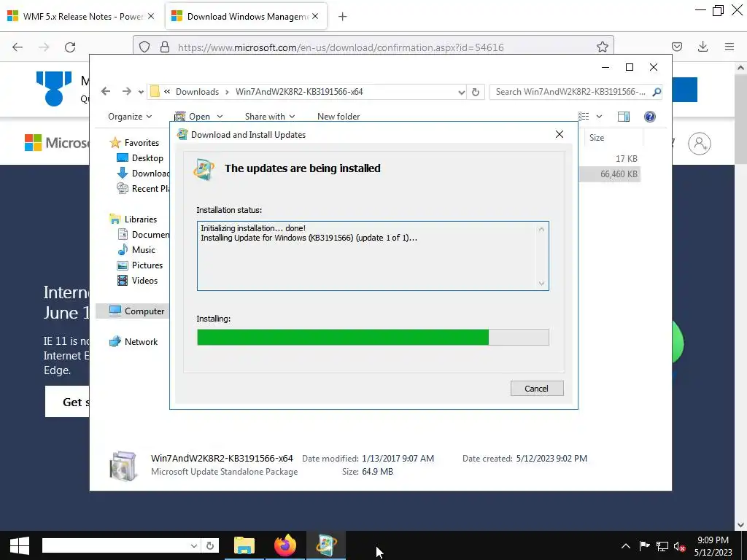Screen dimensions: 747x560
Task: Open the browser hamburger menu
Action: click(729, 47)
